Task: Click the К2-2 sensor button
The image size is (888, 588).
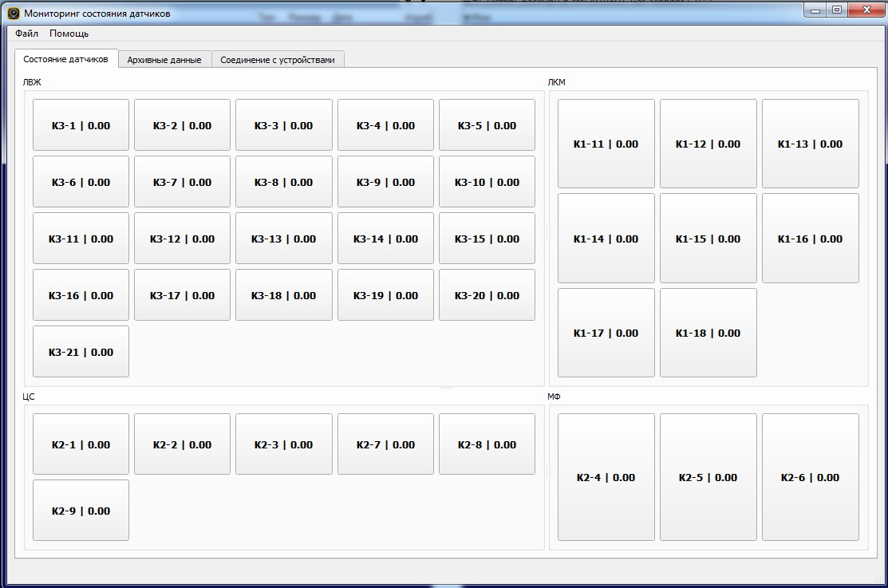Action: click(x=183, y=444)
